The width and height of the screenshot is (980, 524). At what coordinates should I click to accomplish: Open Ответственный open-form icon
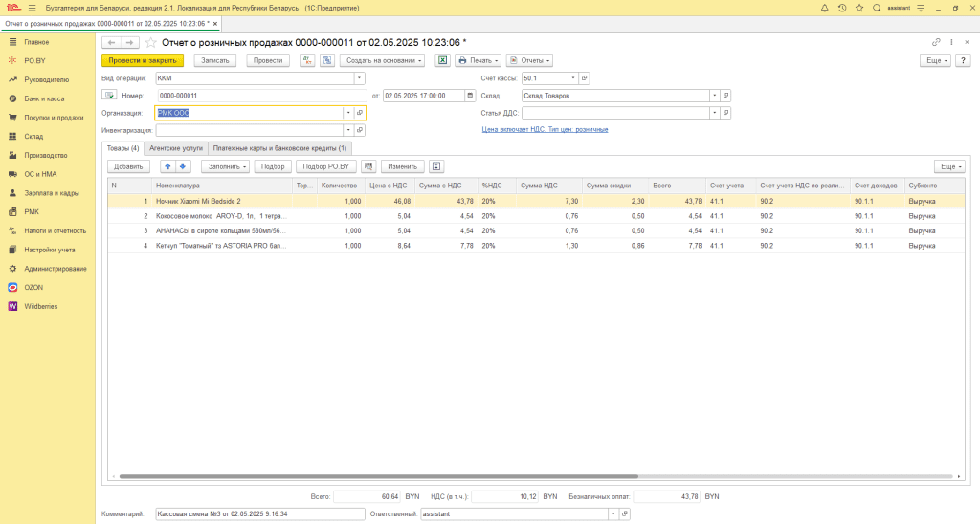pyautogui.click(x=624, y=514)
